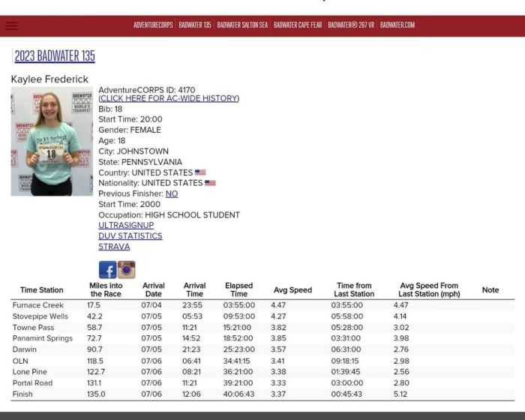Click here for AC-wide history link
This screenshot has height=420, width=525.
pyautogui.click(x=169, y=98)
